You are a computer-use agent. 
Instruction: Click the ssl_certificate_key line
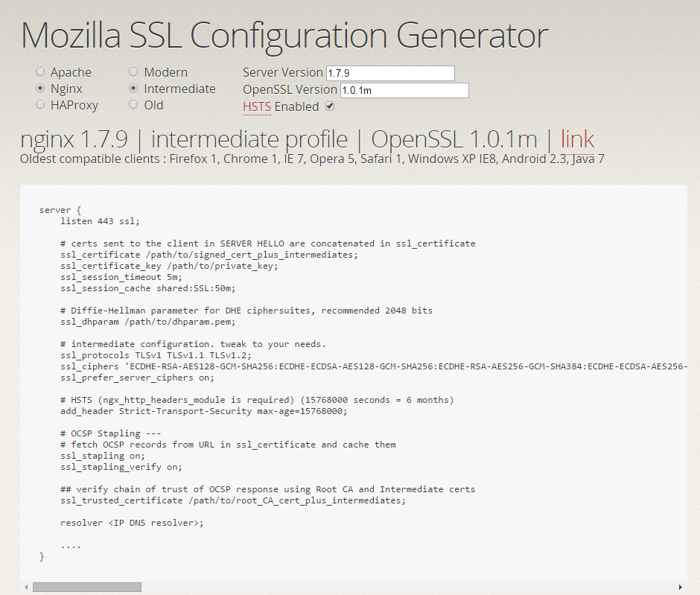pos(169,266)
